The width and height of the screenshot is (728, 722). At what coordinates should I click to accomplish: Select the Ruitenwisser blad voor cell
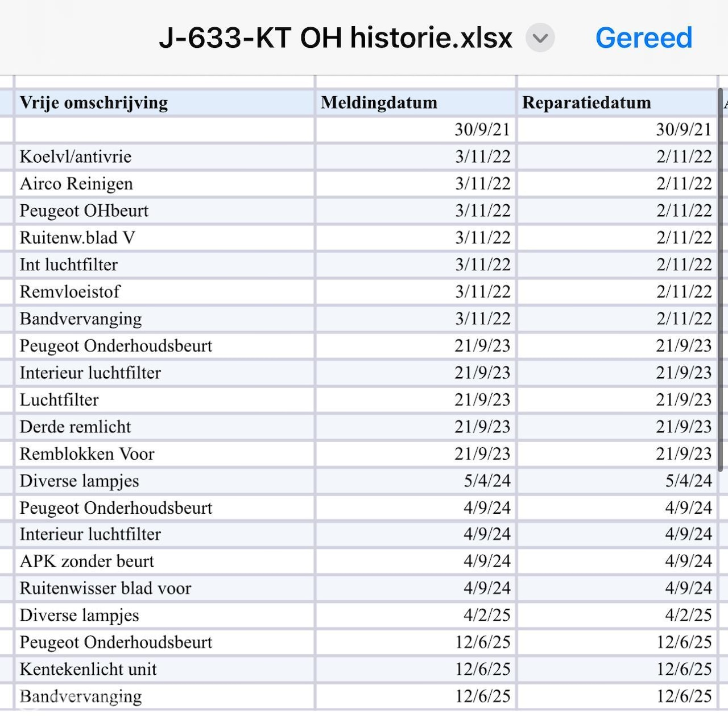(x=164, y=588)
